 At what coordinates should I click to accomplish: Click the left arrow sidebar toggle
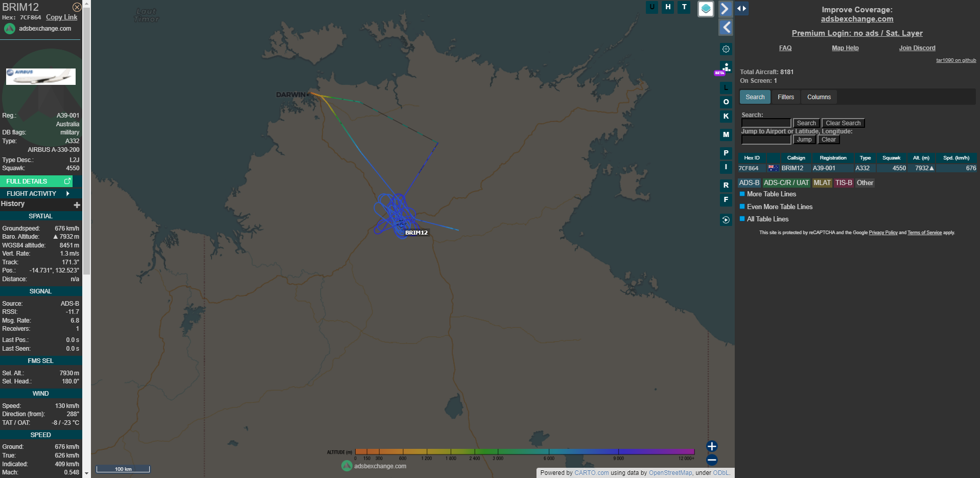coord(726,27)
